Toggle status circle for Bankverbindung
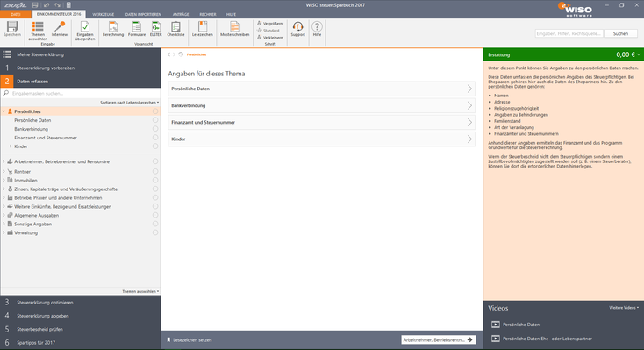The image size is (644, 350). click(x=155, y=129)
